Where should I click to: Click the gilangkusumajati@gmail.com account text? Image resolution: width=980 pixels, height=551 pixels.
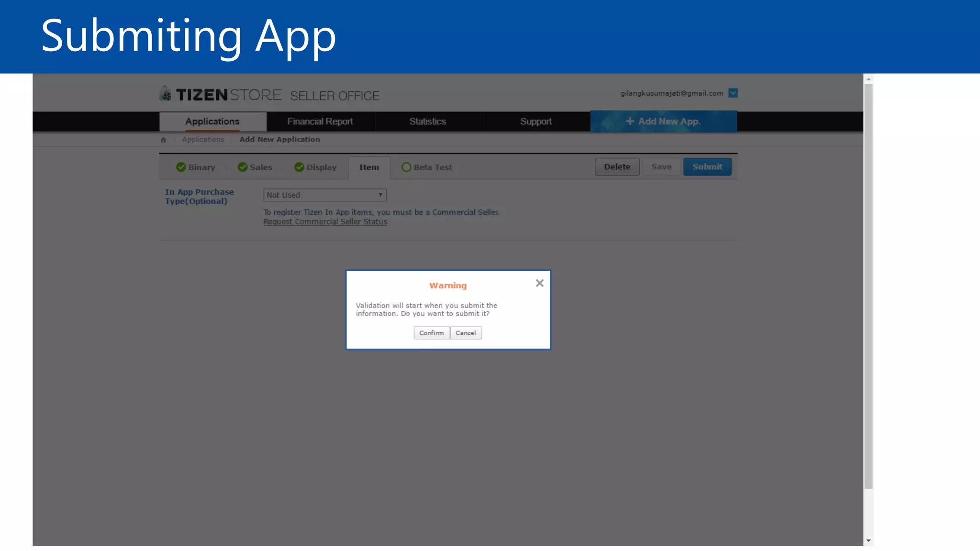[x=672, y=93]
